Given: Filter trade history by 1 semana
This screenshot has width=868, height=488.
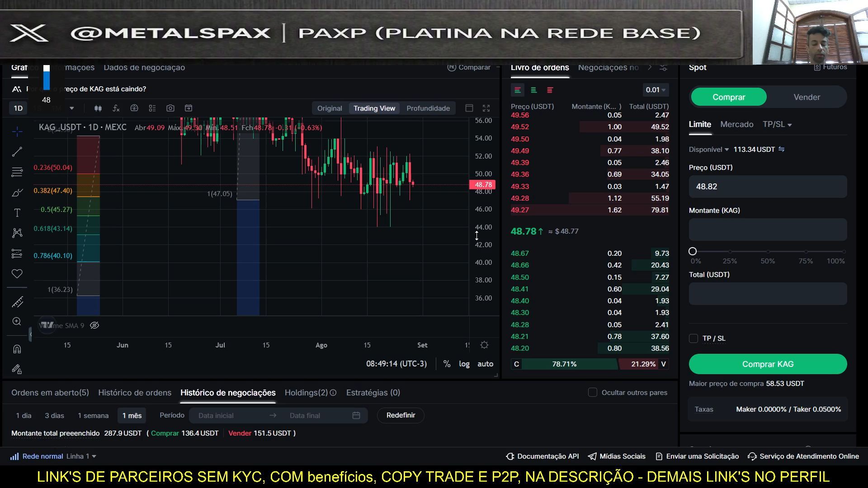Looking at the screenshot, I should pos(93,416).
